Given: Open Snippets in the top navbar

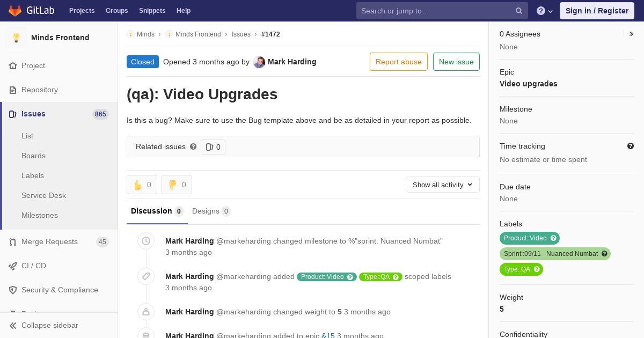Looking at the screenshot, I should pos(152,11).
